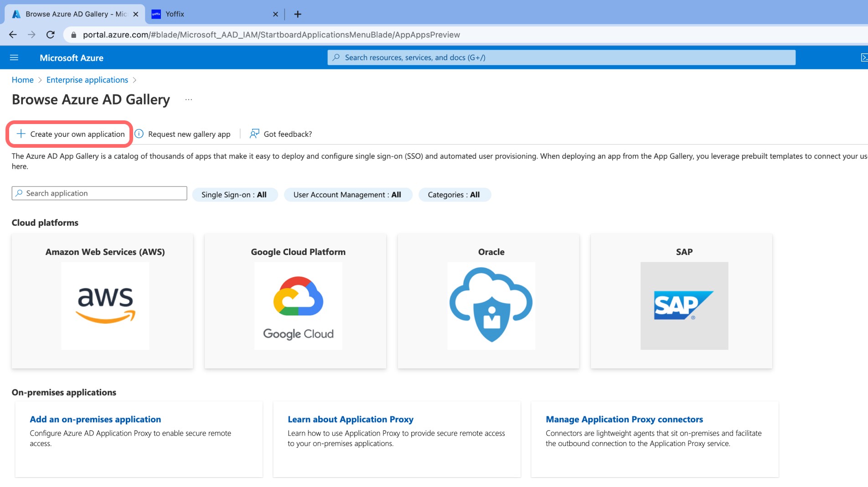Go to Home breadcrumb

click(x=23, y=80)
